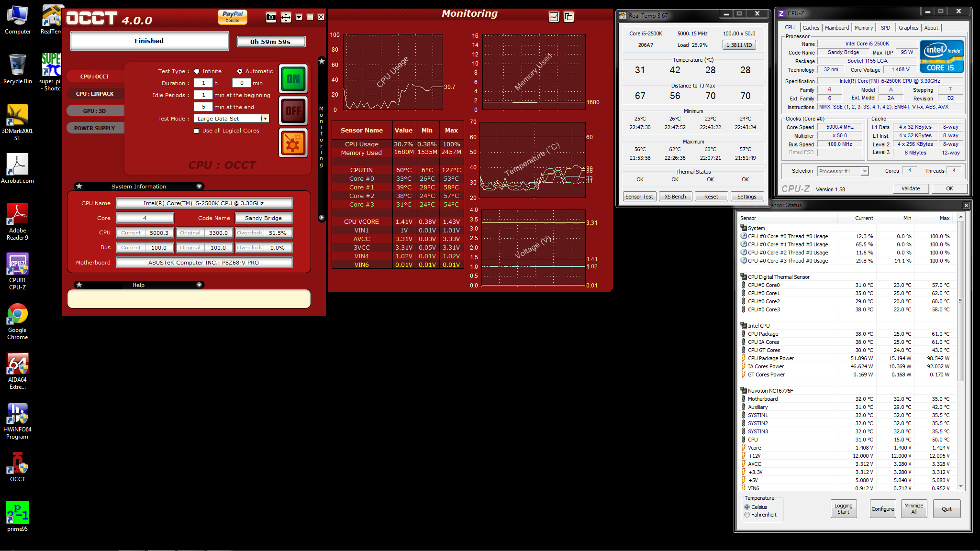980x551 pixels.
Task: Click star icon above Monitoring sidebar
Action: (x=322, y=61)
